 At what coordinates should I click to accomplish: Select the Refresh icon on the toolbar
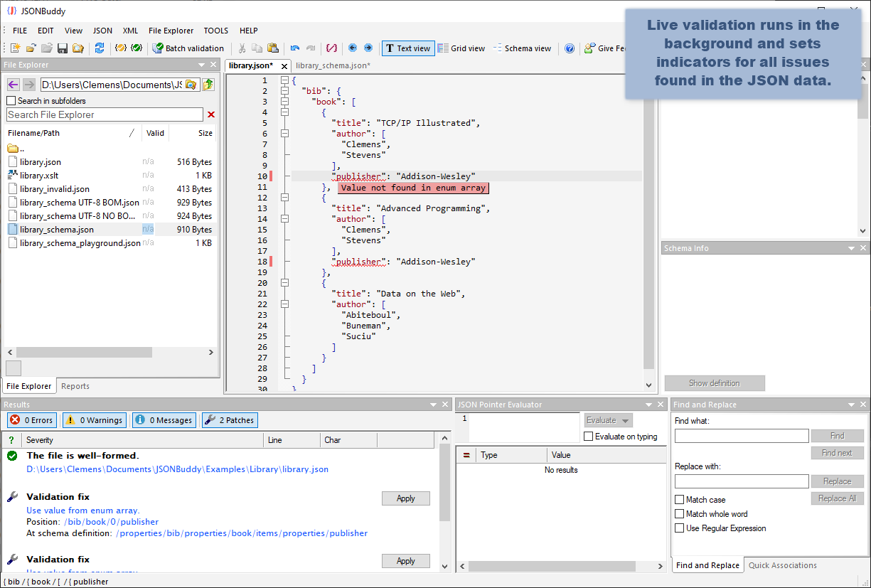point(100,48)
